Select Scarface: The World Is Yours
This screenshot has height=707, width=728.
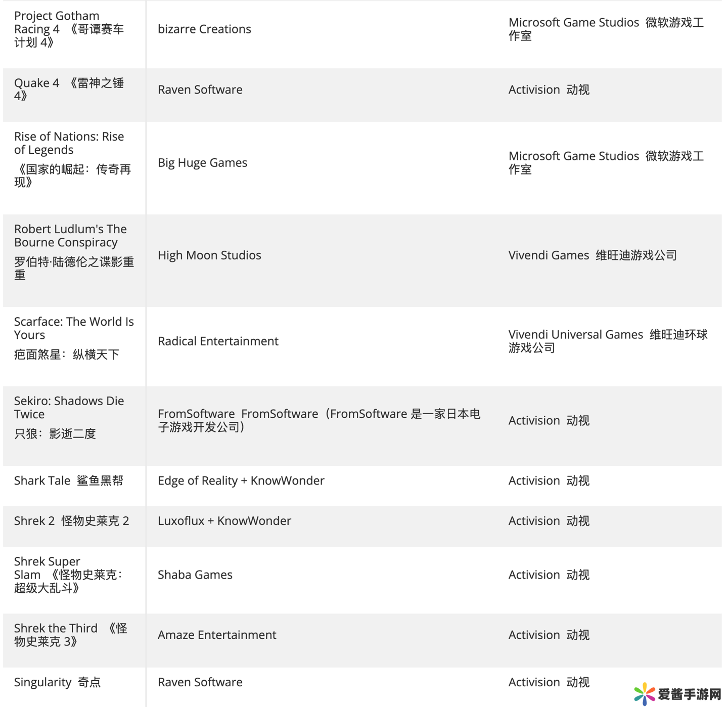[x=74, y=328]
